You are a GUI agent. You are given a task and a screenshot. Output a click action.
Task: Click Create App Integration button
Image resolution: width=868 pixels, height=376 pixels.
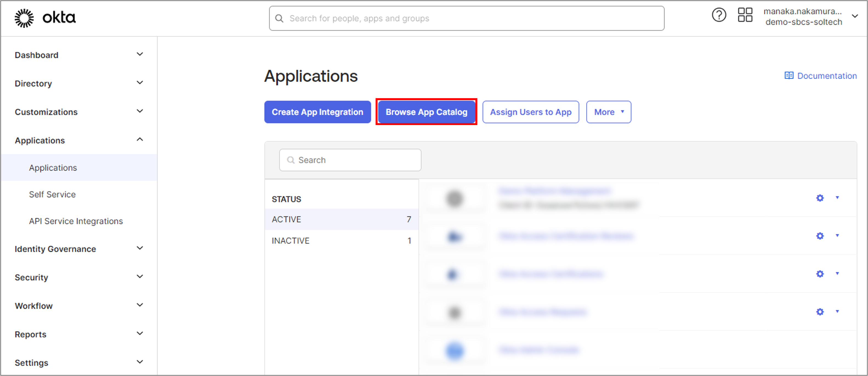coord(317,112)
